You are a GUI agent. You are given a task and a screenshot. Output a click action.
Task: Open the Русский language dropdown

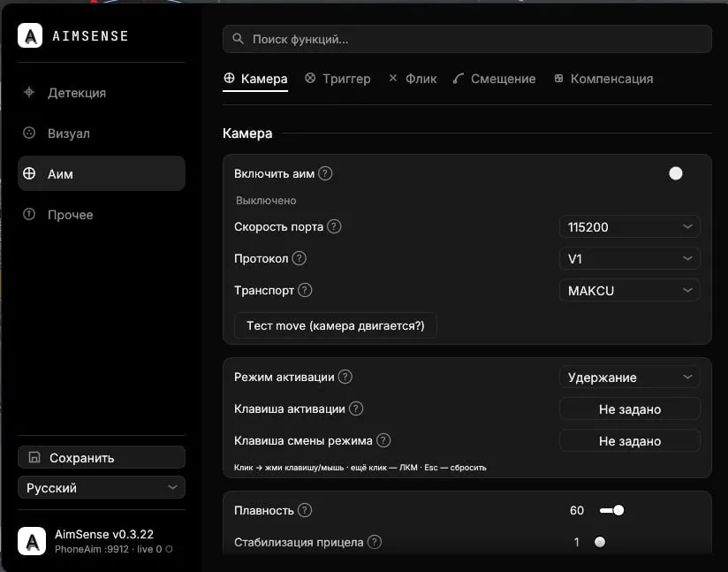point(102,487)
